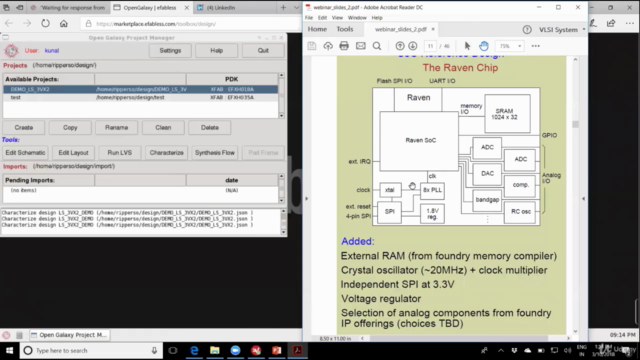The width and height of the screenshot is (640, 360).
Task: Go to previous page arrow in Acrobat
Action: [x=400, y=46]
